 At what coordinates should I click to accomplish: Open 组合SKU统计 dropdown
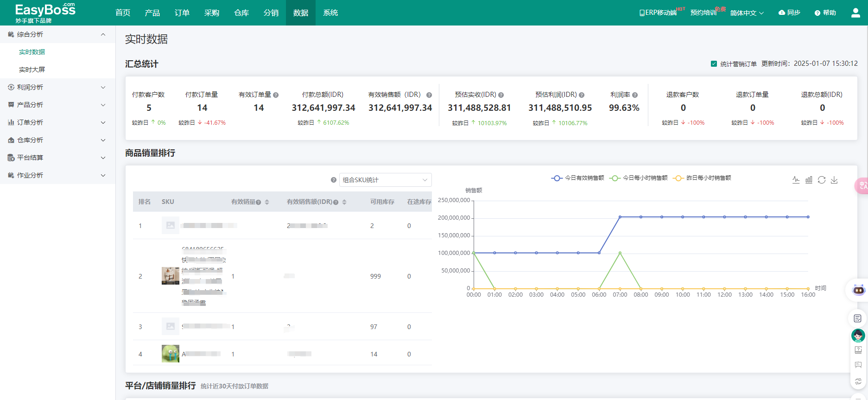385,180
